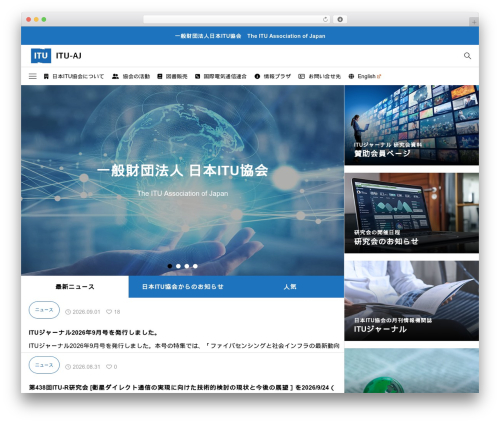Viewport: 500px width, 423px height.
Task: Click the ITU-AJ site title
Action: pos(69,56)
